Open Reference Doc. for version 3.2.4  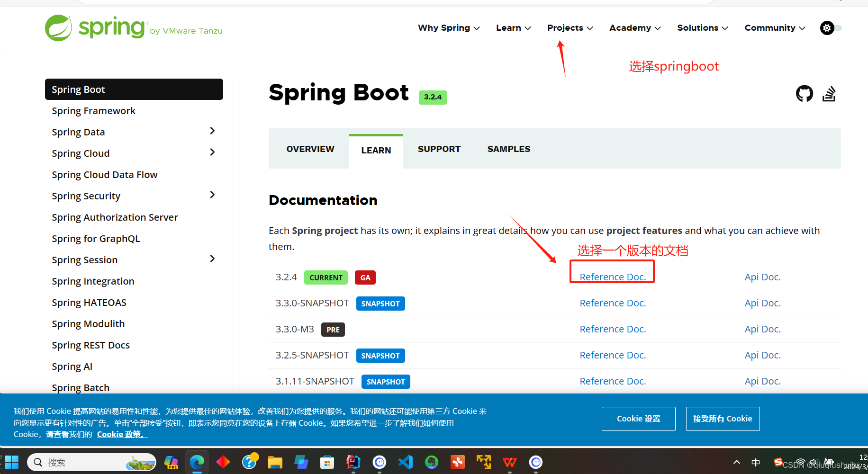(613, 277)
